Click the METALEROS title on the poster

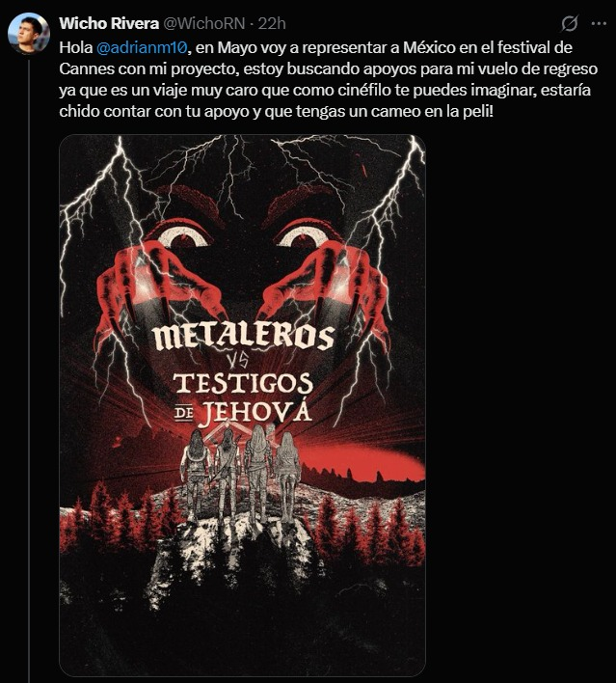[243, 337]
